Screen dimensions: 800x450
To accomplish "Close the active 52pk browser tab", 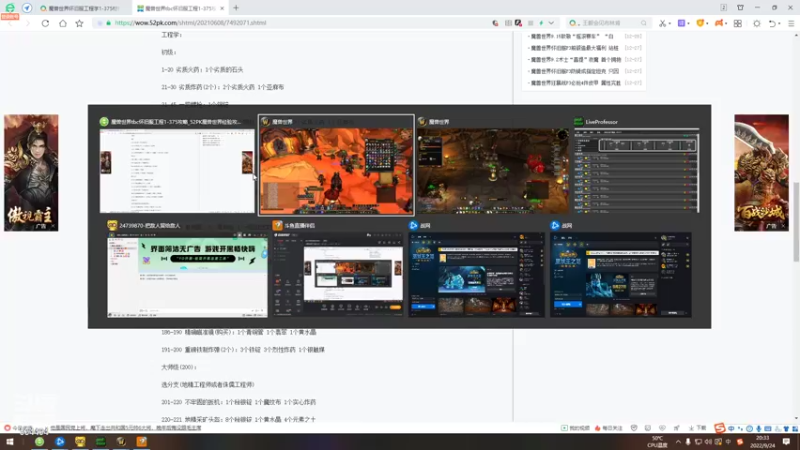I will (222, 8).
